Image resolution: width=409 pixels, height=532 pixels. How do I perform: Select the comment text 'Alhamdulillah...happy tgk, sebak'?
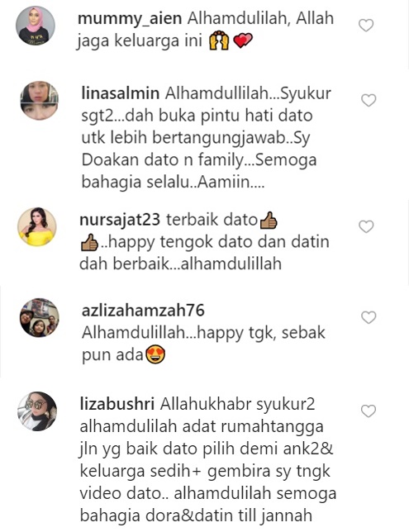point(203,334)
